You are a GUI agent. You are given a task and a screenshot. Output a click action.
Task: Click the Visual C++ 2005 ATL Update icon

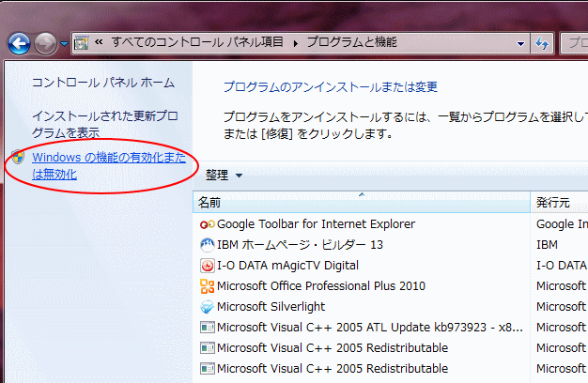207,328
